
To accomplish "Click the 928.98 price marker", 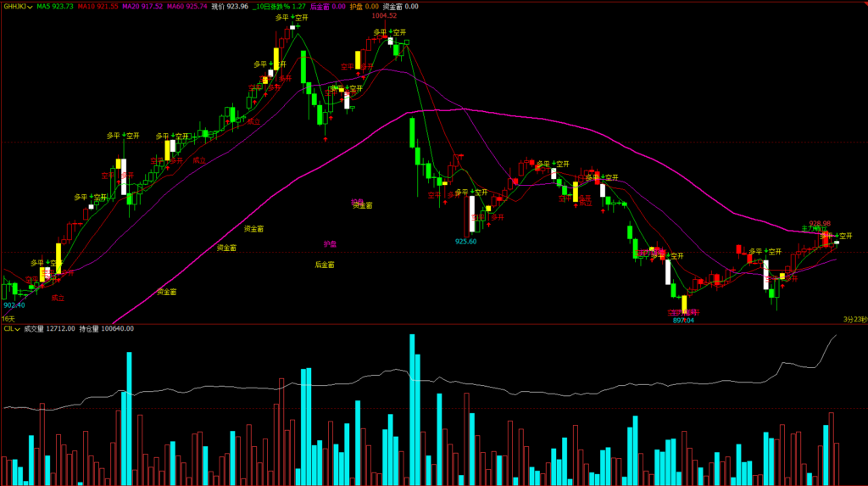I will [820, 223].
